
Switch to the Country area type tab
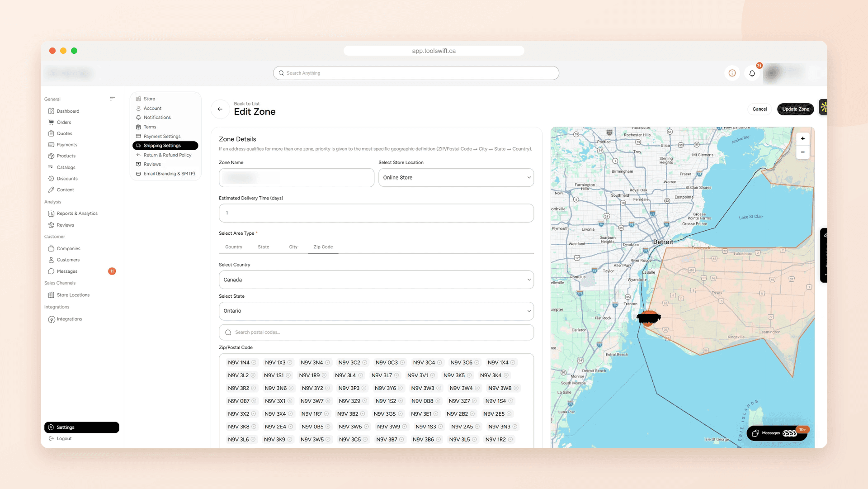click(234, 247)
